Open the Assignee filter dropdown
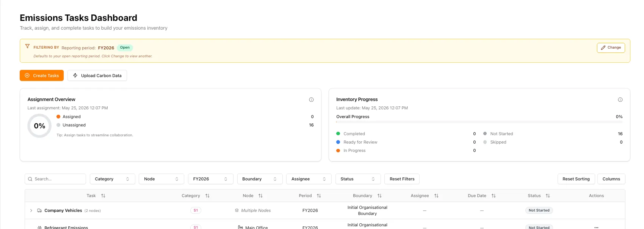The height and width of the screenshot is (229, 644). coord(309,179)
